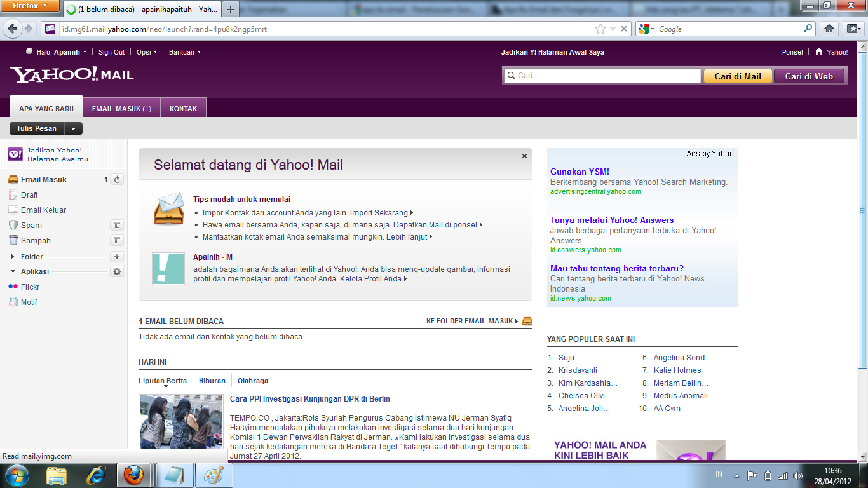Open Internet Explorer from taskbar
This screenshot has width=868, height=488.
coord(97,475)
